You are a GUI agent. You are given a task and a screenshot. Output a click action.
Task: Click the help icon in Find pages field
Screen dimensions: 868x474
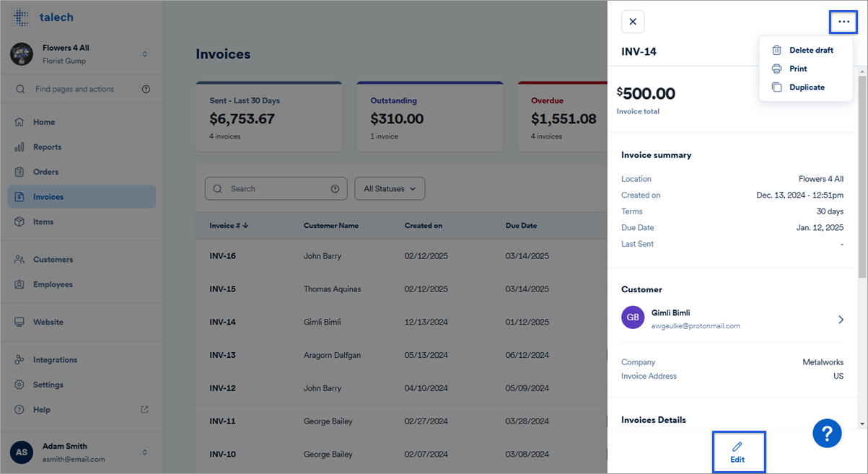click(x=146, y=89)
